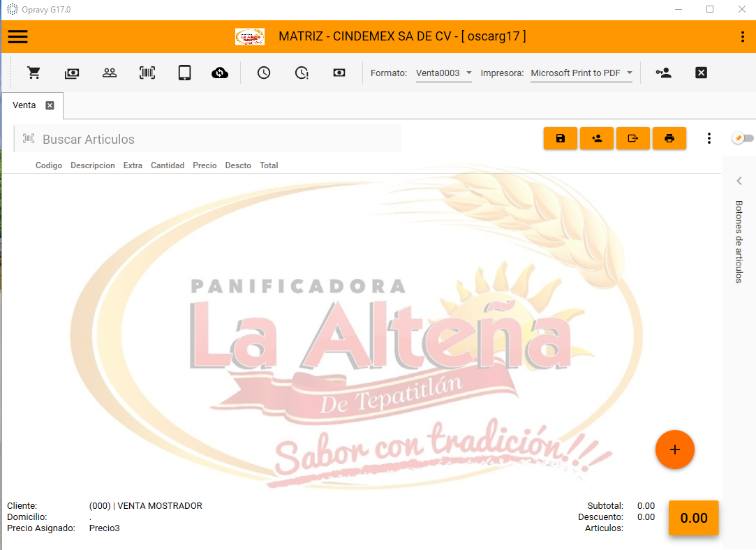This screenshot has height=550, width=756.
Task: Click the Cantidad column header
Action: tap(168, 165)
